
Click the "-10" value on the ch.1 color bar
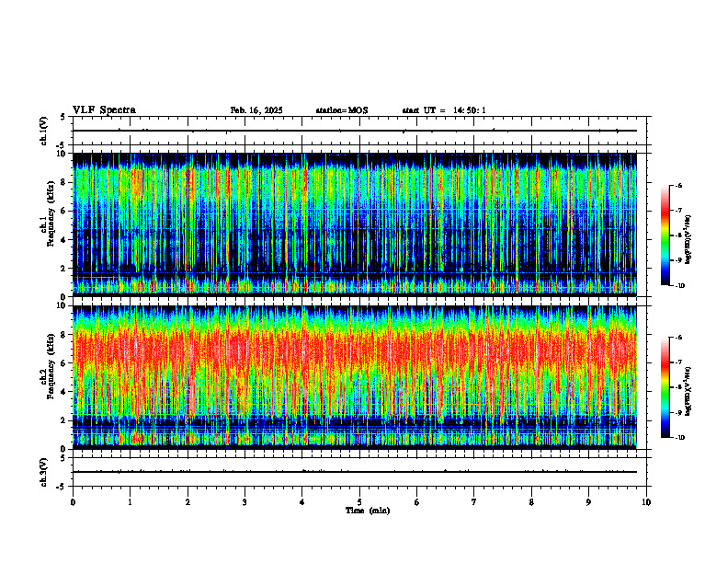[x=680, y=286]
